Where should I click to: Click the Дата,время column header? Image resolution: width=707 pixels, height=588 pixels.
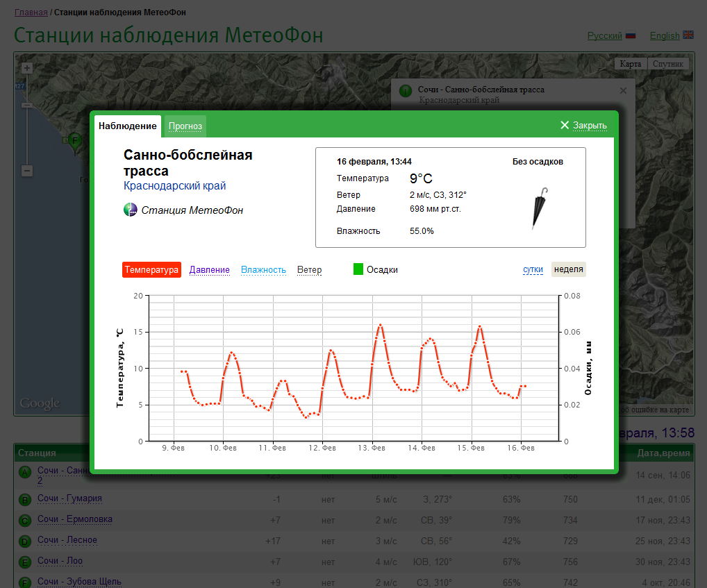[x=663, y=453]
